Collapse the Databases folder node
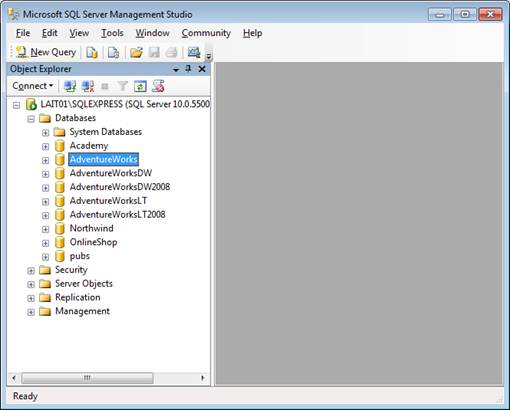The image size is (510, 410). 31,119
